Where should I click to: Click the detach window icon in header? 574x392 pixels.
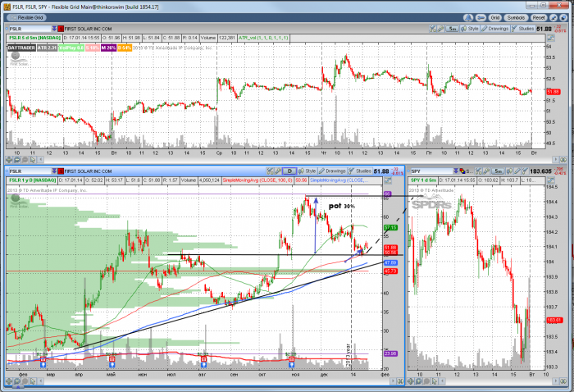[x=563, y=17]
